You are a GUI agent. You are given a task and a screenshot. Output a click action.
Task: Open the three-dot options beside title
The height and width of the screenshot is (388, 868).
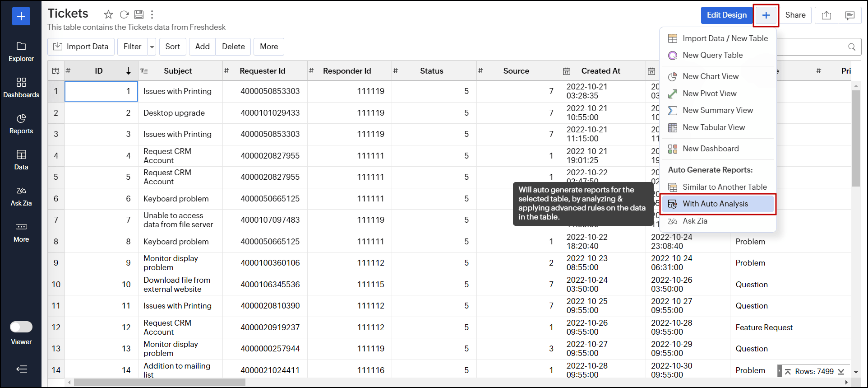pyautogui.click(x=152, y=14)
